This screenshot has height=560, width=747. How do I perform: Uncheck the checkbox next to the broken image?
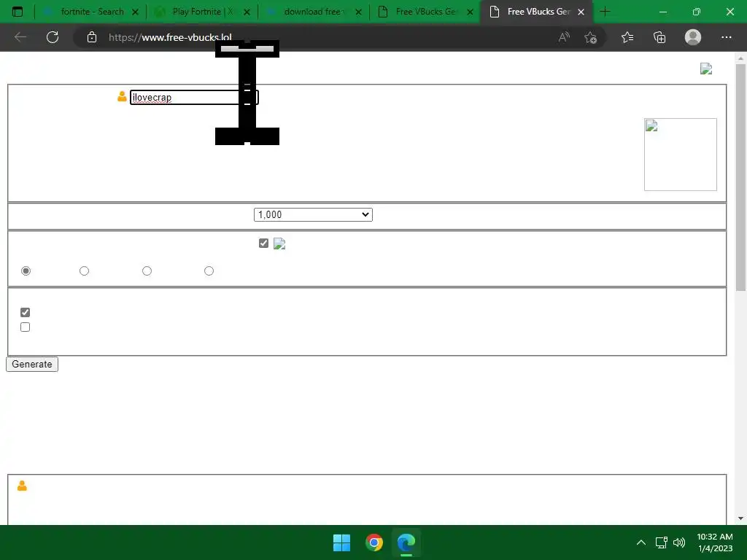263,244
